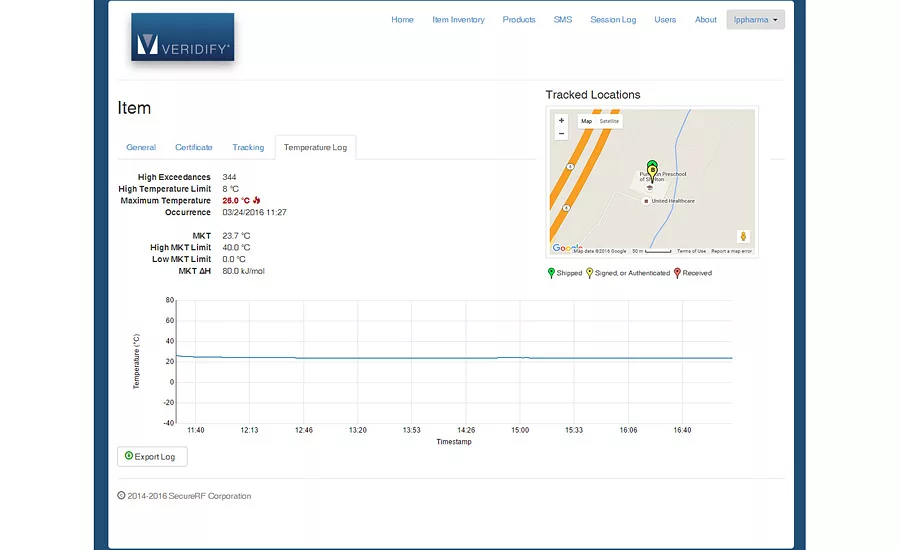Click the MKT ΔH value 80.0 kJ/mol
Screen dimensions: 900x550
click(x=243, y=271)
